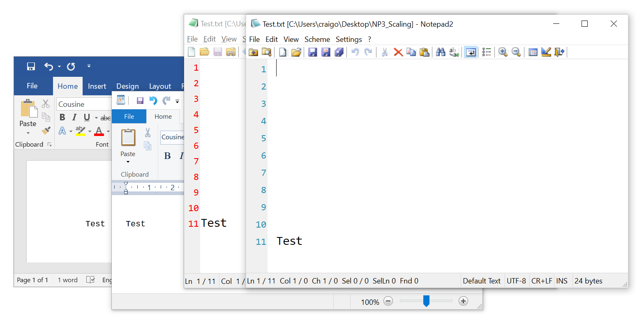Click the Cousine font name box in Word
The image size is (644, 320).
click(84, 104)
